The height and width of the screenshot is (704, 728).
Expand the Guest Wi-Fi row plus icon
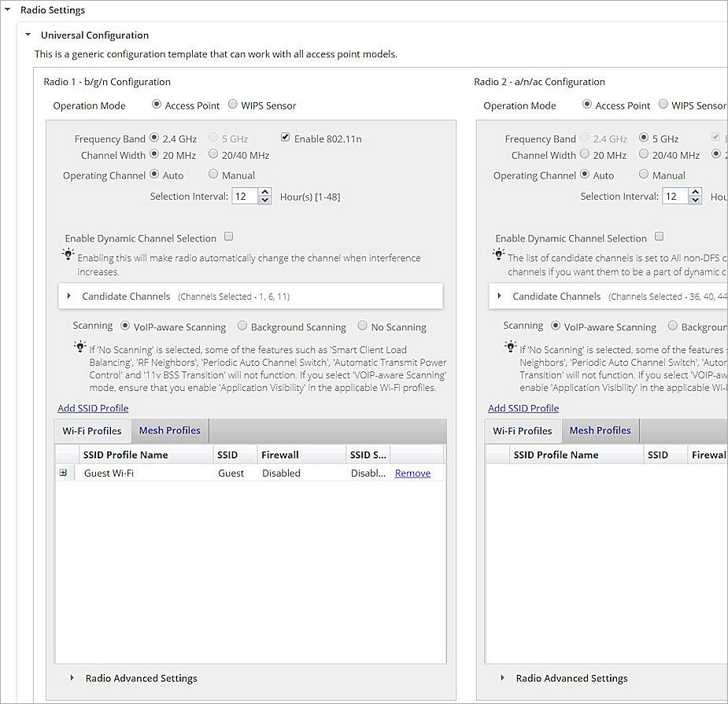point(63,473)
